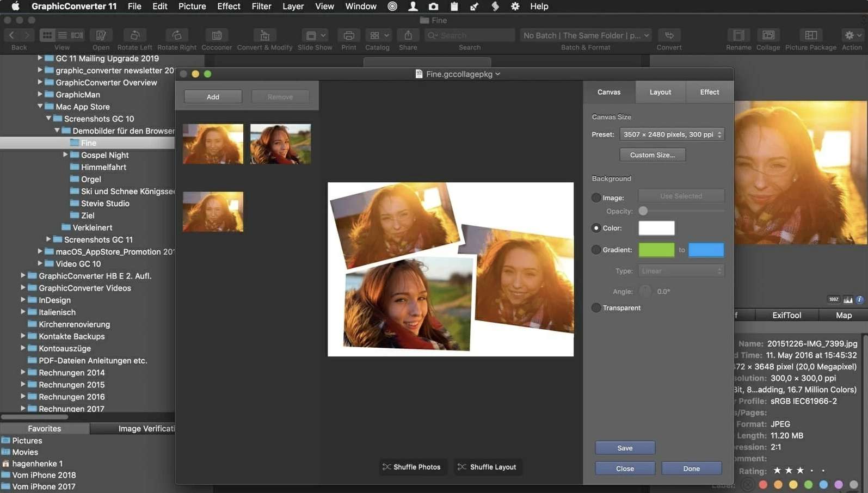
Task: Switch to the Layout tab
Action: tap(660, 92)
